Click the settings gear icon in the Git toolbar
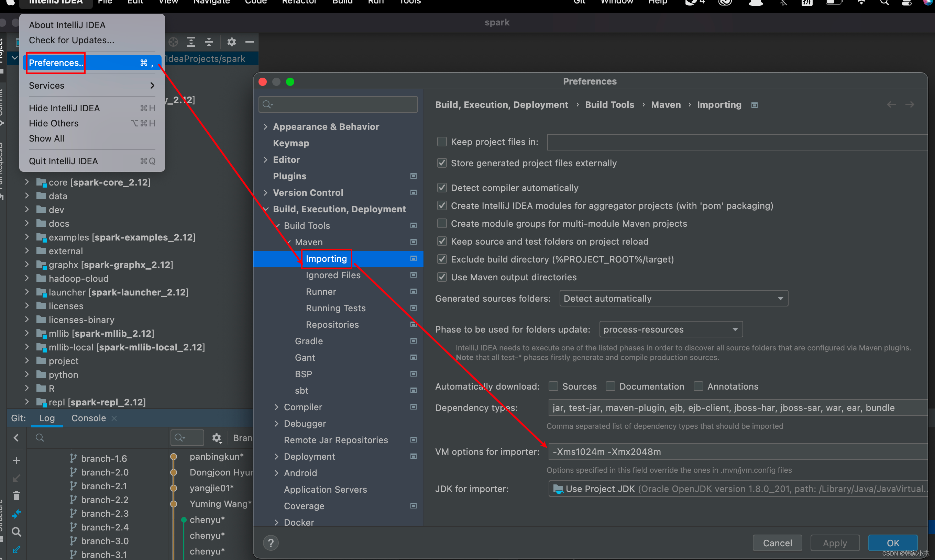935x560 pixels. tap(217, 437)
